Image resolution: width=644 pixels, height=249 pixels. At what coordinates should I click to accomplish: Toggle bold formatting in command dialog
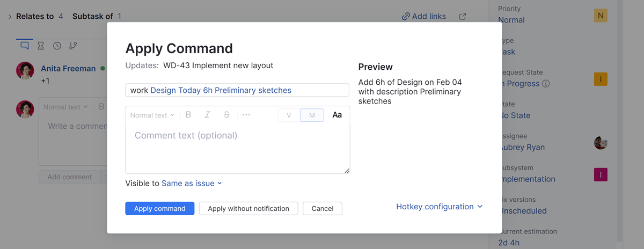tap(188, 115)
